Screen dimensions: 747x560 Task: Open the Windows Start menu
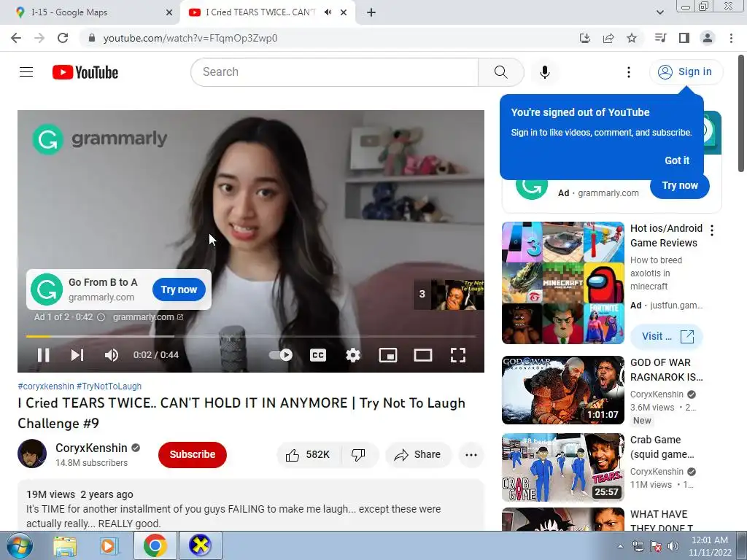[19, 545]
